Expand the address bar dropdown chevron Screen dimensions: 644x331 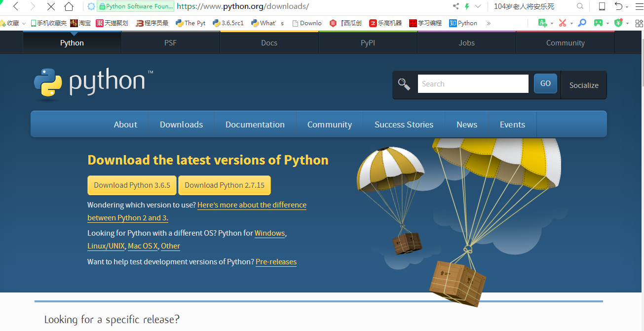click(478, 6)
